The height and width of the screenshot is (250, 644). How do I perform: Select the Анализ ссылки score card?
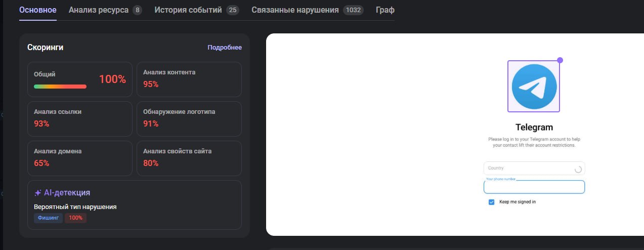tap(80, 119)
